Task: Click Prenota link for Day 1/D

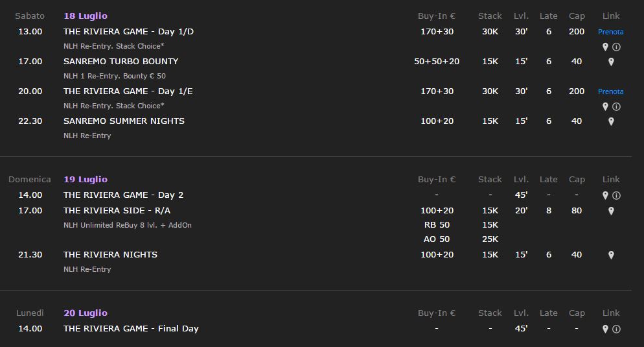Action: (611, 32)
